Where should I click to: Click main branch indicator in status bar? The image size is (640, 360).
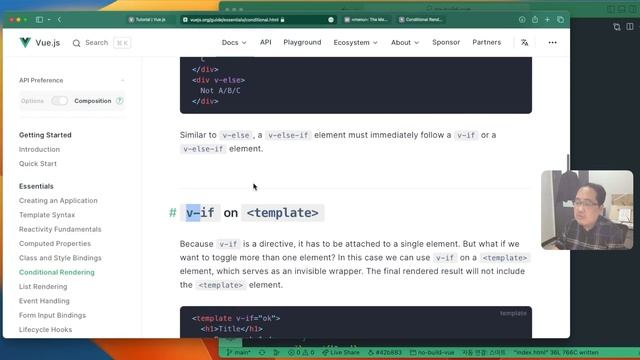click(x=239, y=352)
